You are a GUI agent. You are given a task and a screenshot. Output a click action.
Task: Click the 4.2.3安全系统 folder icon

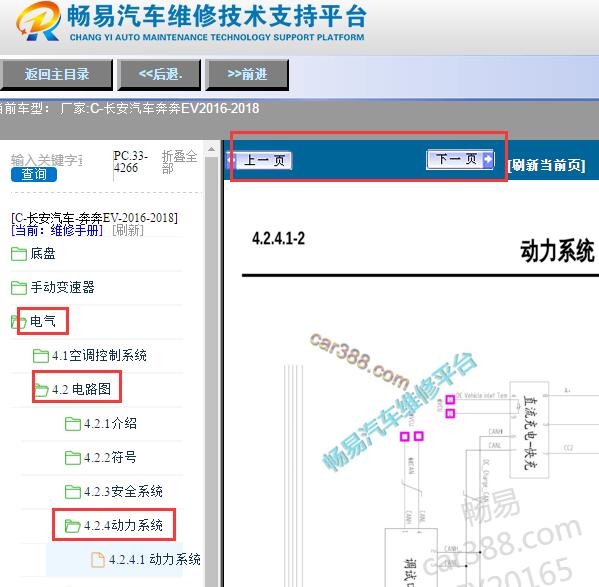[x=73, y=492]
